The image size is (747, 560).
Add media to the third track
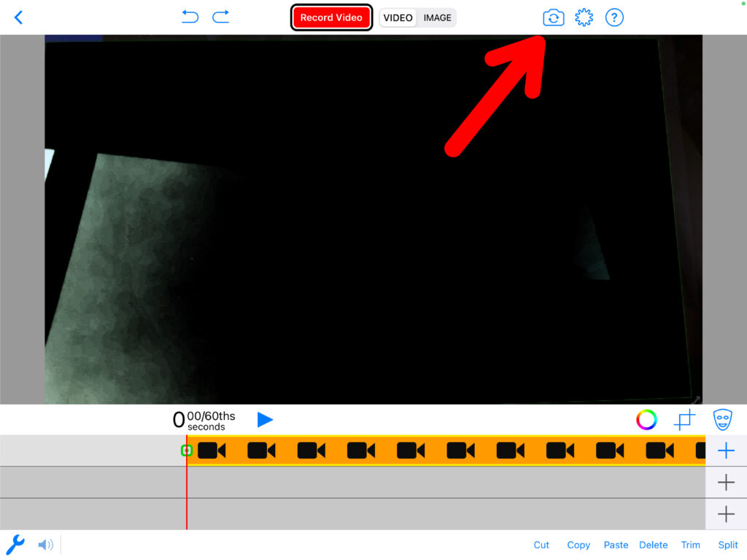pos(726,514)
